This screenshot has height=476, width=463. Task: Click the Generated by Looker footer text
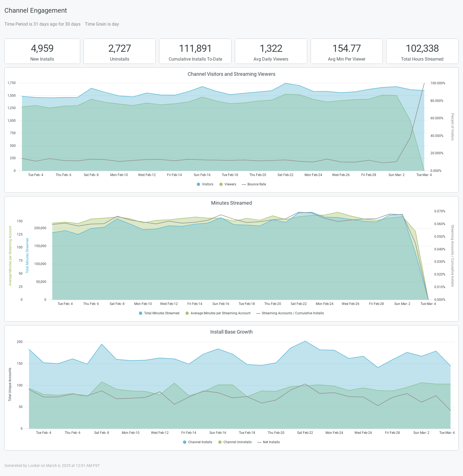click(x=52, y=466)
